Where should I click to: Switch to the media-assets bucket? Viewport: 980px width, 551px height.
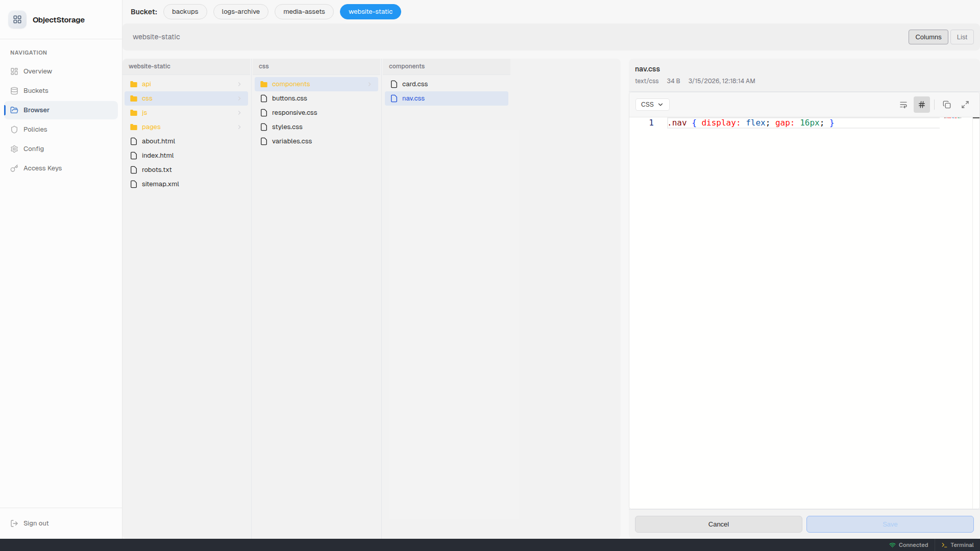point(304,11)
